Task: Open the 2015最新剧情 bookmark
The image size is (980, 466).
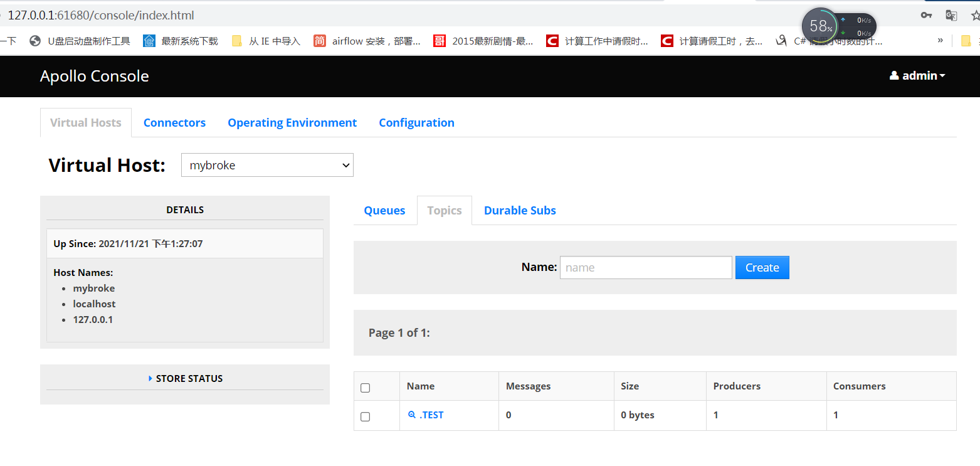Action: (483, 41)
